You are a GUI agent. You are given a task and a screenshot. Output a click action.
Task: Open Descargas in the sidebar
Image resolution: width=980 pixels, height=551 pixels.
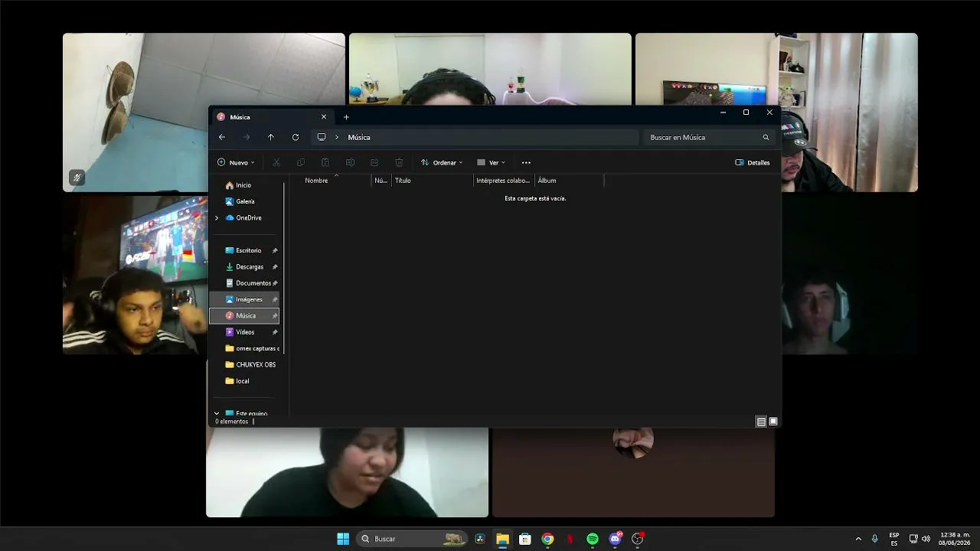pyautogui.click(x=250, y=267)
